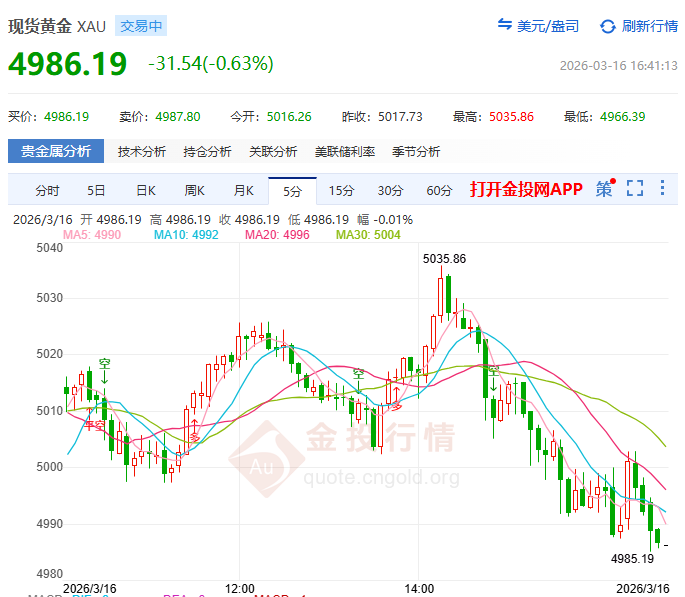Click the 昨收 value 5017.73

(x=400, y=117)
